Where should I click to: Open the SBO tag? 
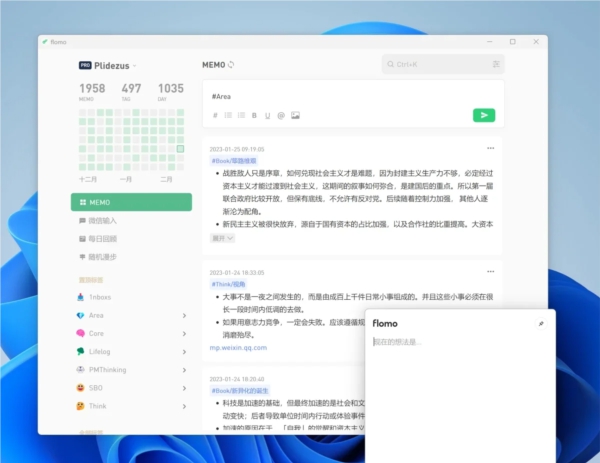pos(90,388)
